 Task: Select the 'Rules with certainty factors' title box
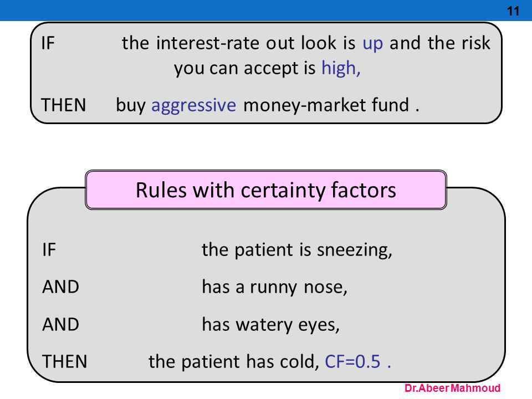tap(265, 190)
